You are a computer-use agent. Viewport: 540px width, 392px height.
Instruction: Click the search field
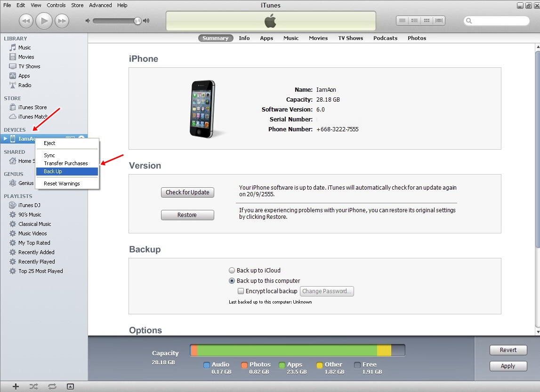(x=497, y=21)
